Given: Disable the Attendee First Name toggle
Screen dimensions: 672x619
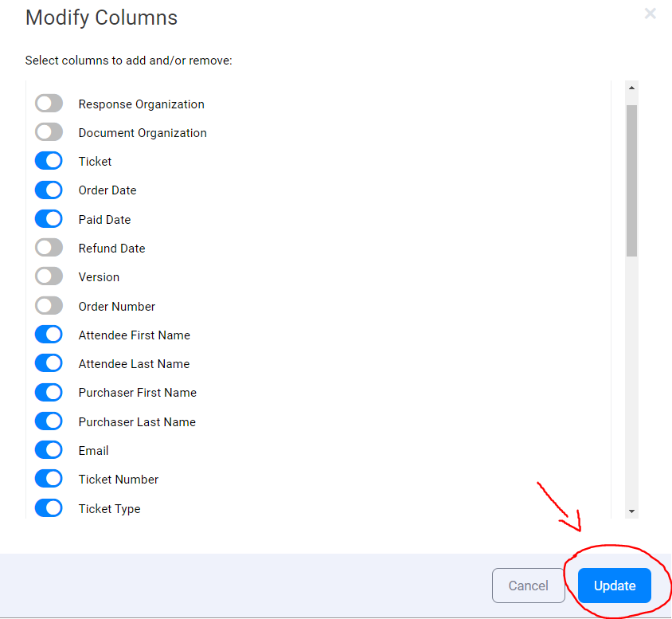Looking at the screenshot, I should click(49, 334).
